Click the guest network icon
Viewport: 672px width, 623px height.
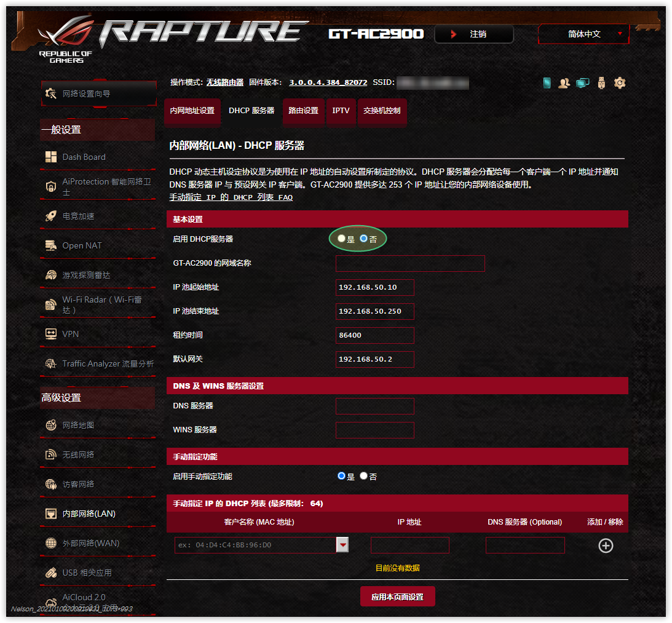click(51, 484)
